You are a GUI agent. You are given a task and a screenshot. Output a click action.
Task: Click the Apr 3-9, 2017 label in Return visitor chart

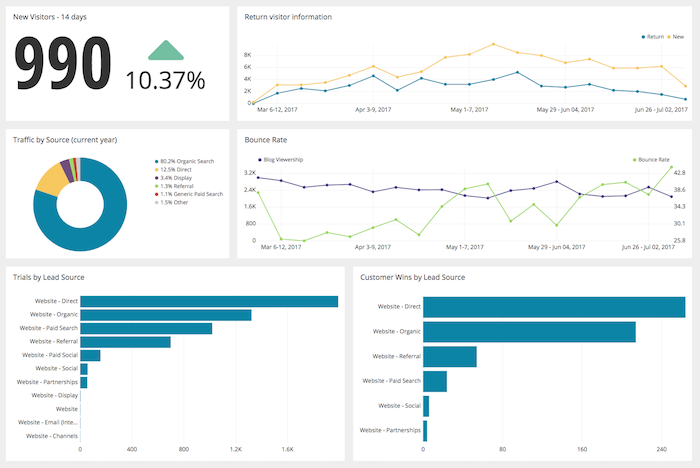pos(373,109)
